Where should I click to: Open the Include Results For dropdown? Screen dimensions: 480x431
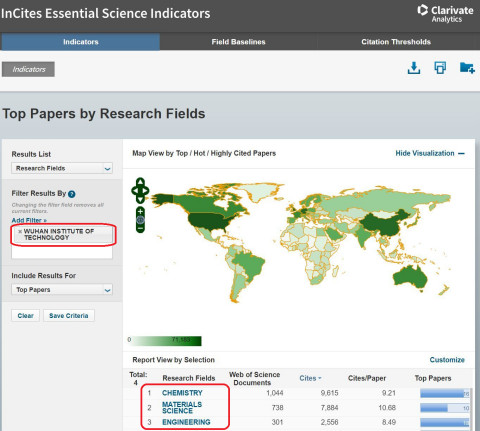(x=62, y=290)
